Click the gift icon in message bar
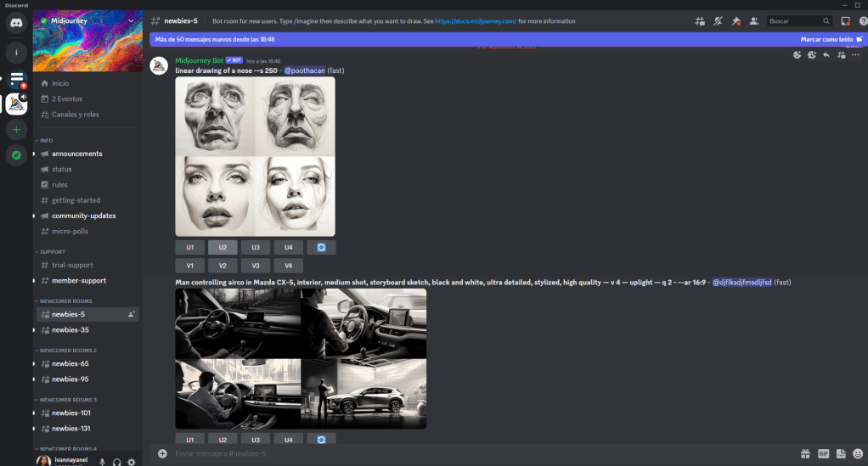 (x=805, y=453)
